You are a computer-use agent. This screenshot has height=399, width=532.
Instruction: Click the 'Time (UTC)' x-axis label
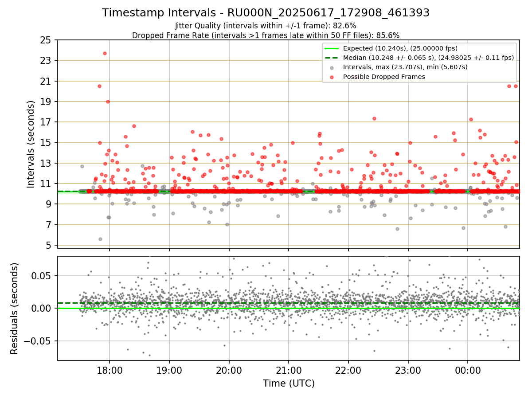coord(289,383)
